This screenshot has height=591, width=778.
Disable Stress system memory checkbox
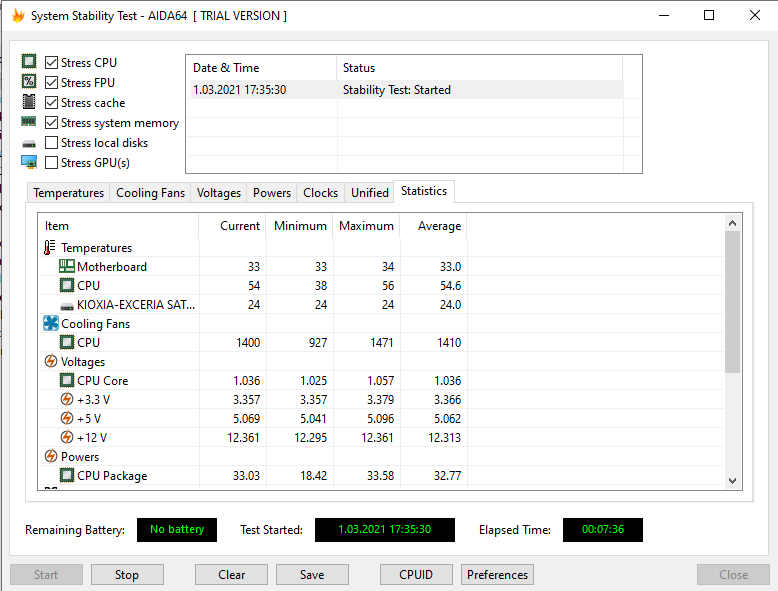pos(51,123)
